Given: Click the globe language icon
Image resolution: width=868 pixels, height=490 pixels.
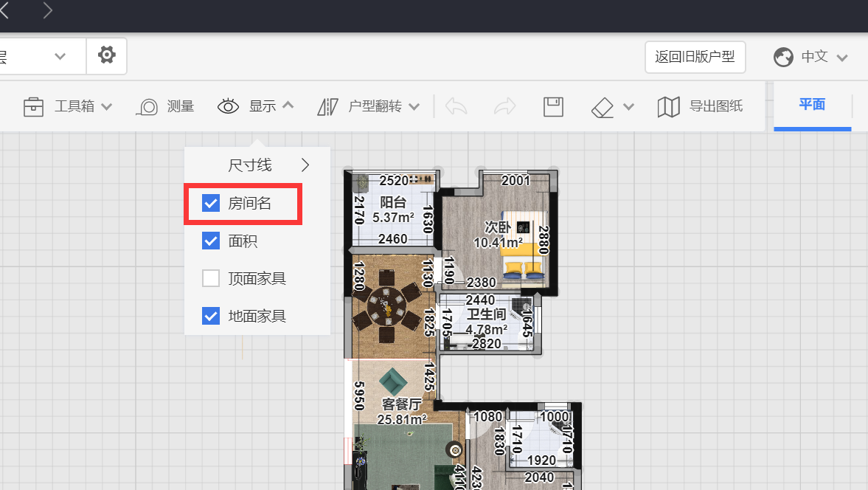Looking at the screenshot, I should click(x=783, y=57).
